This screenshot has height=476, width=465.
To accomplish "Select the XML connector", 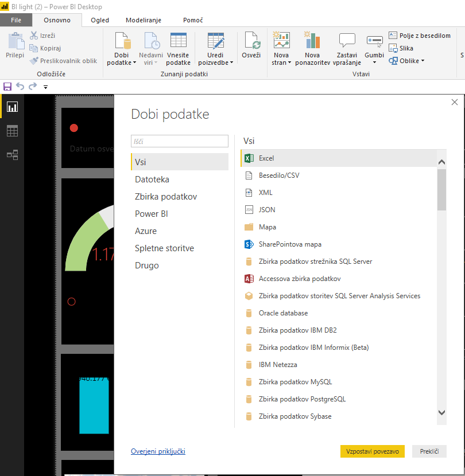I will pyautogui.click(x=339, y=193).
